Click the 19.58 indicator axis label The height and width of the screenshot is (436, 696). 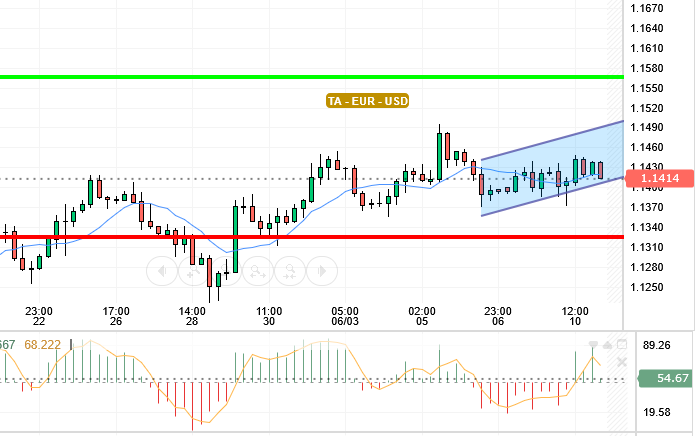(656, 412)
